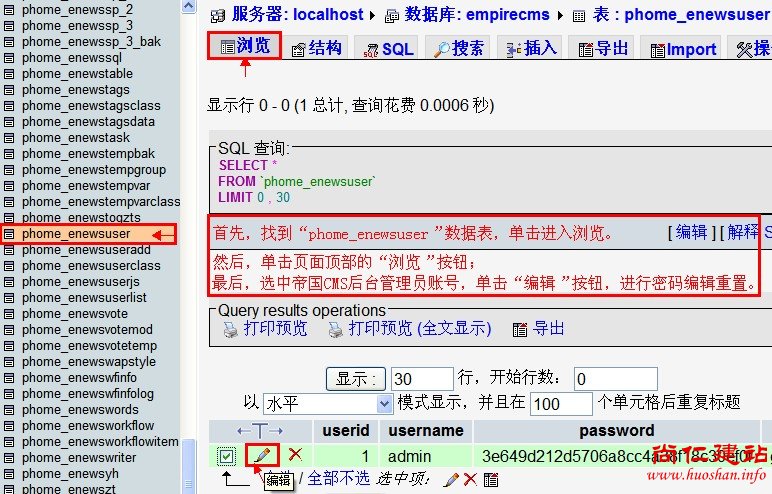The height and width of the screenshot is (494, 772).
Task: Click the export icon after 选中项
Action: 491,479
